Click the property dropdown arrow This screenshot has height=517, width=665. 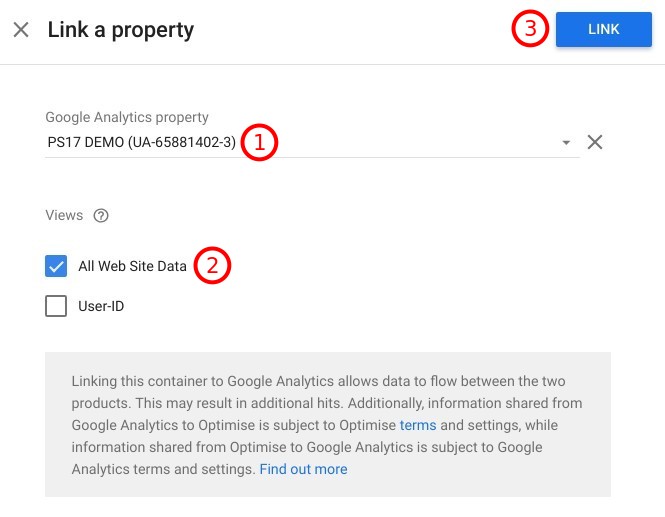tap(566, 143)
